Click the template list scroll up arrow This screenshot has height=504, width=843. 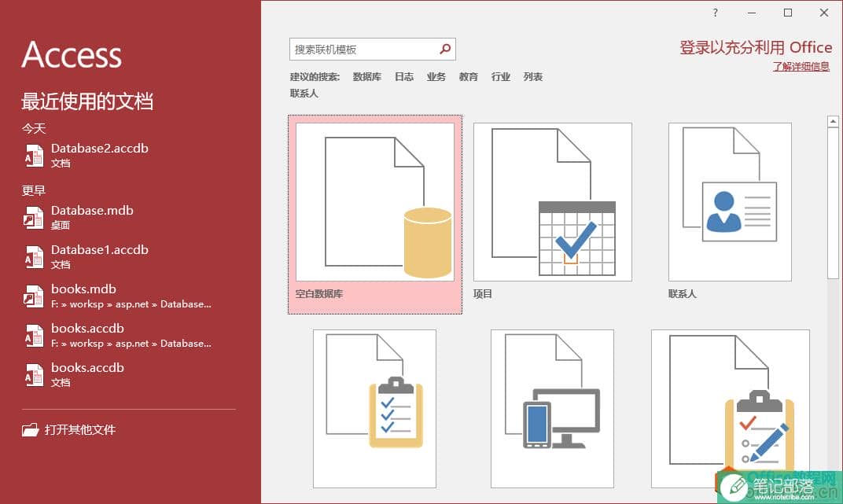[x=833, y=121]
